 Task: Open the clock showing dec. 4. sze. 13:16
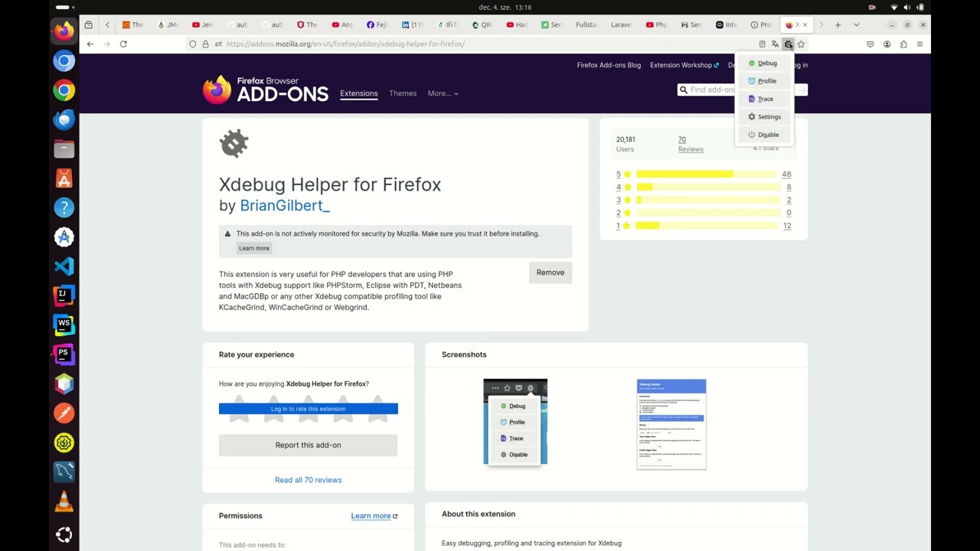pyautogui.click(x=505, y=7)
